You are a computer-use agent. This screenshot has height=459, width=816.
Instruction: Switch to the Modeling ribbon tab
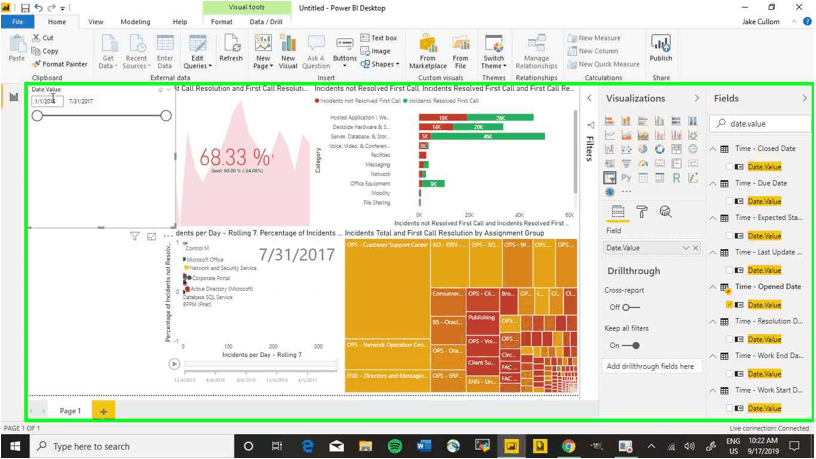tap(135, 22)
